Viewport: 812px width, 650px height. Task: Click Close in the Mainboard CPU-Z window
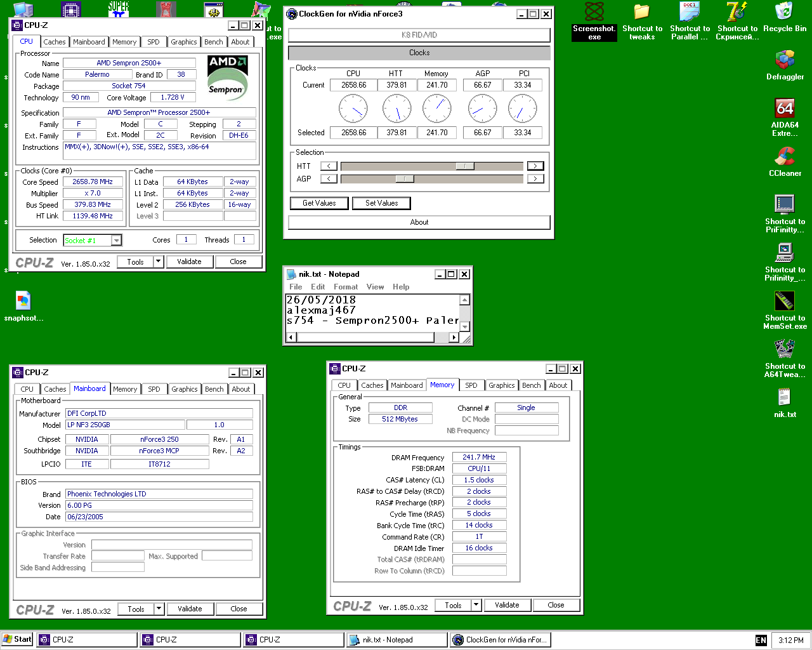click(239, 609)
